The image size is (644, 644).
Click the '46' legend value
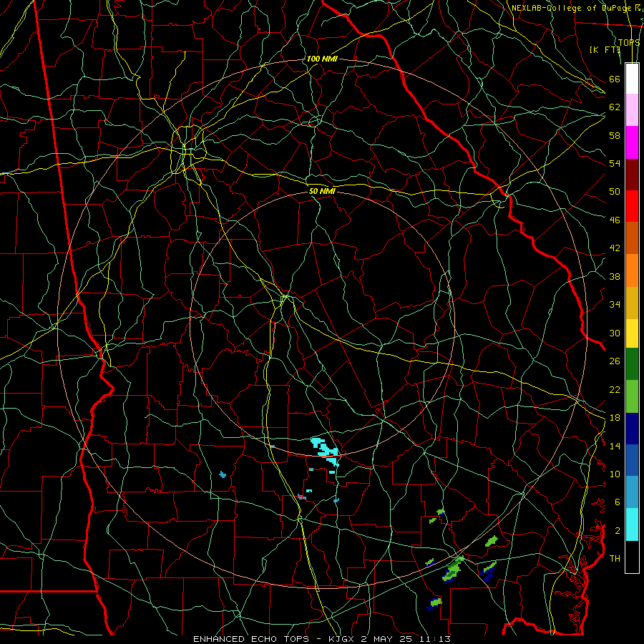615,220
